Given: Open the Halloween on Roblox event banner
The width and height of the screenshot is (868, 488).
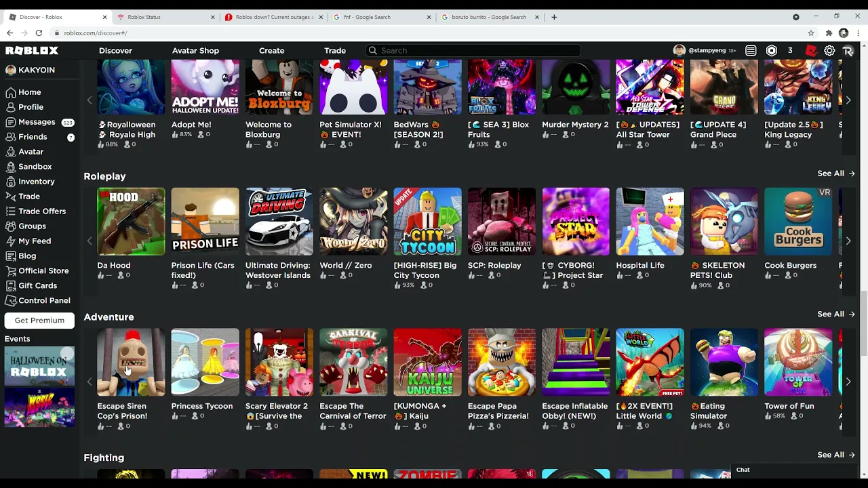Looking at the screenshot, I should coord(39,367).
